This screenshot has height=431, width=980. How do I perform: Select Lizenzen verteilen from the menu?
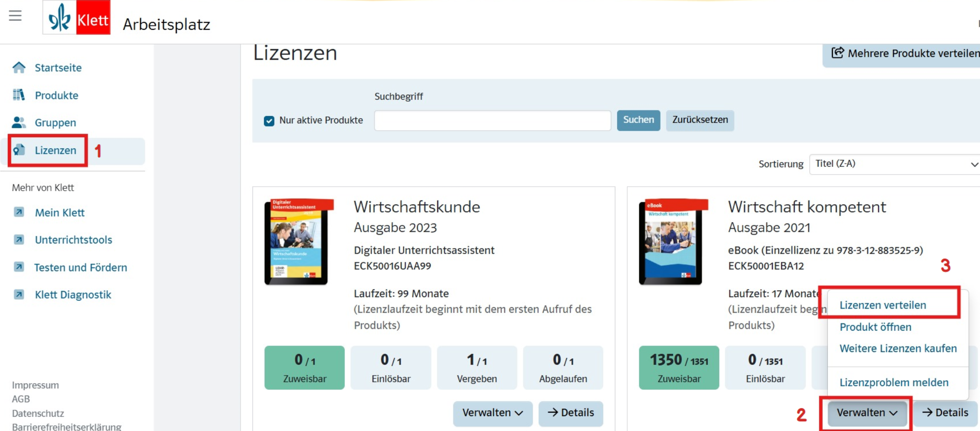[882, 305]
